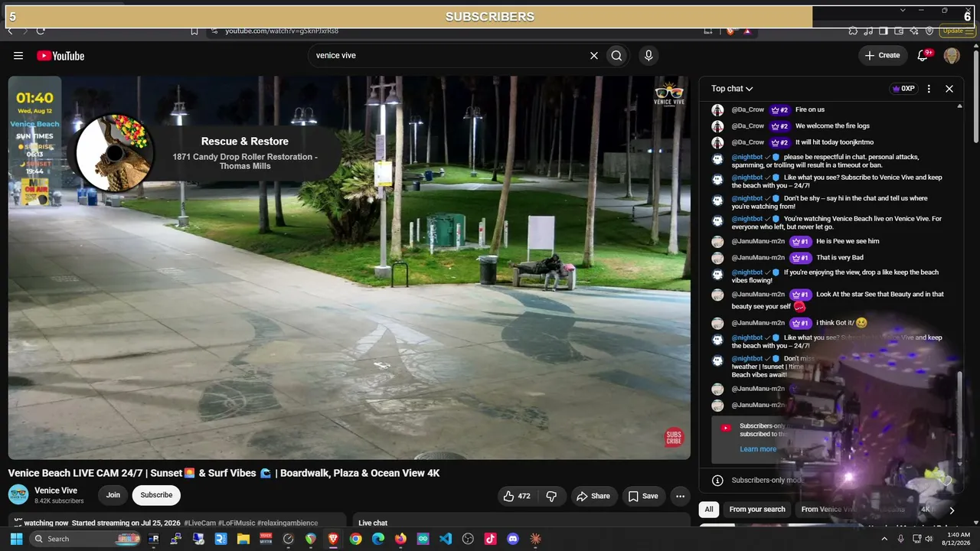Open Brave VPN shield icon
Screen dimensions: 980x551
coord(929,31)
